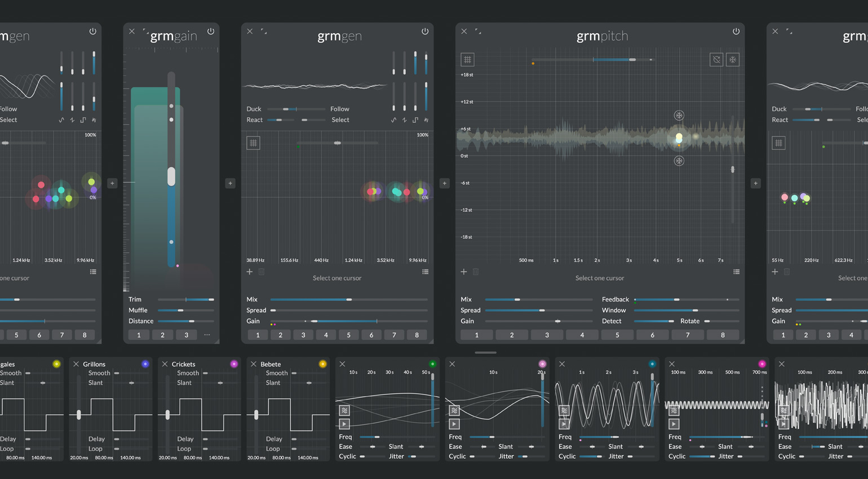Click trash icon in the middle grmgen

262,272
